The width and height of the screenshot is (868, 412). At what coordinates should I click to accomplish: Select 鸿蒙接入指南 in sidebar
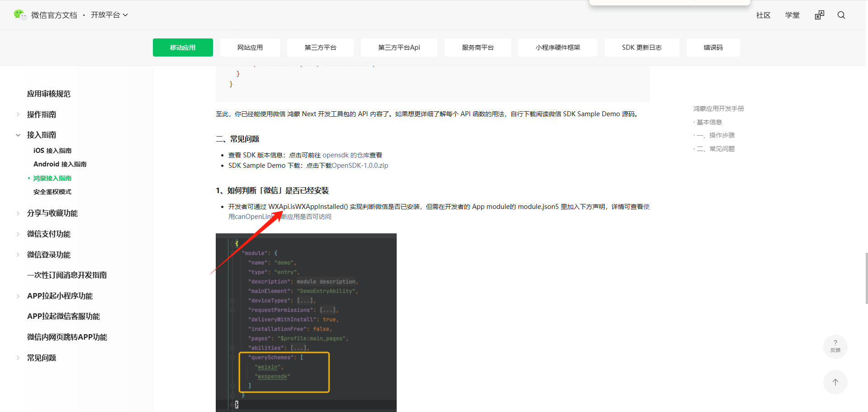point(52,178)
